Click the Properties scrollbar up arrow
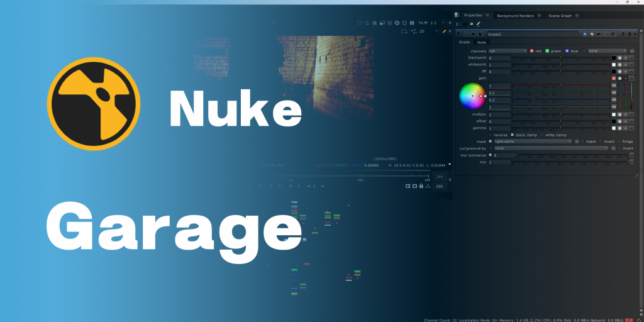Viewport: 644px width, 322px height. [641, 31]
